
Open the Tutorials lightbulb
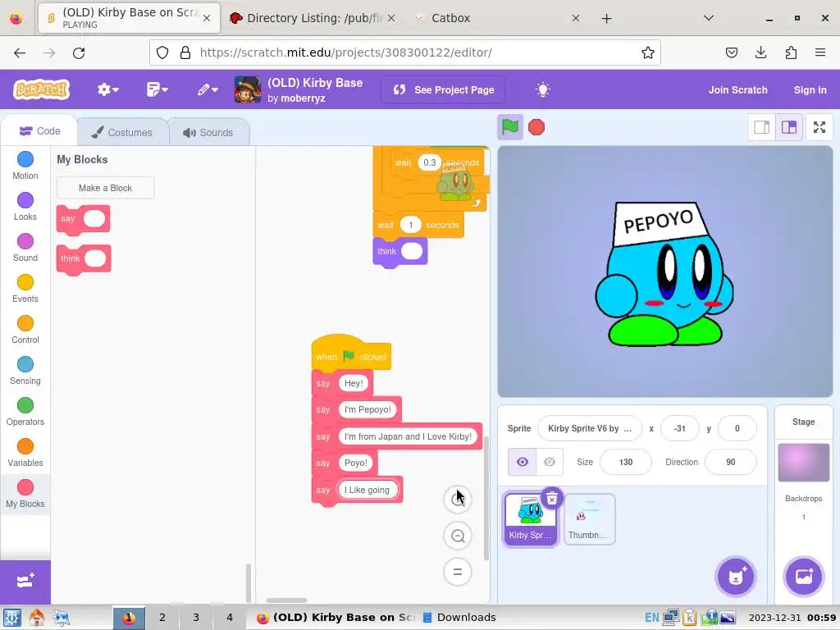pyautogui.click(x=543, y=89)
